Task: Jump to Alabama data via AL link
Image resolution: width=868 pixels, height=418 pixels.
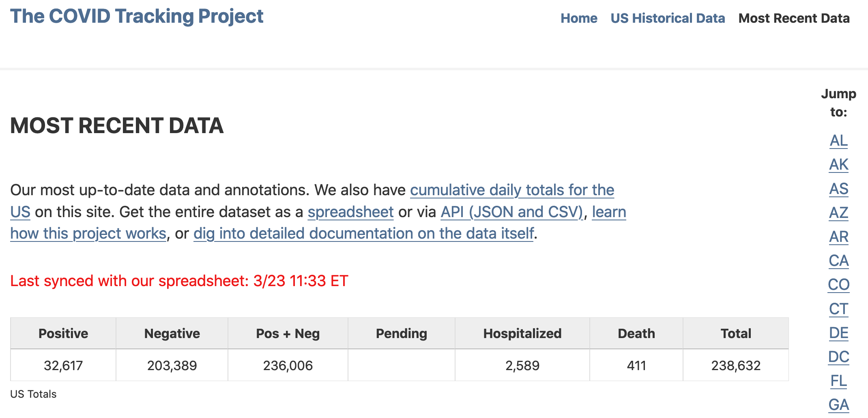Action: pos(839,141)
